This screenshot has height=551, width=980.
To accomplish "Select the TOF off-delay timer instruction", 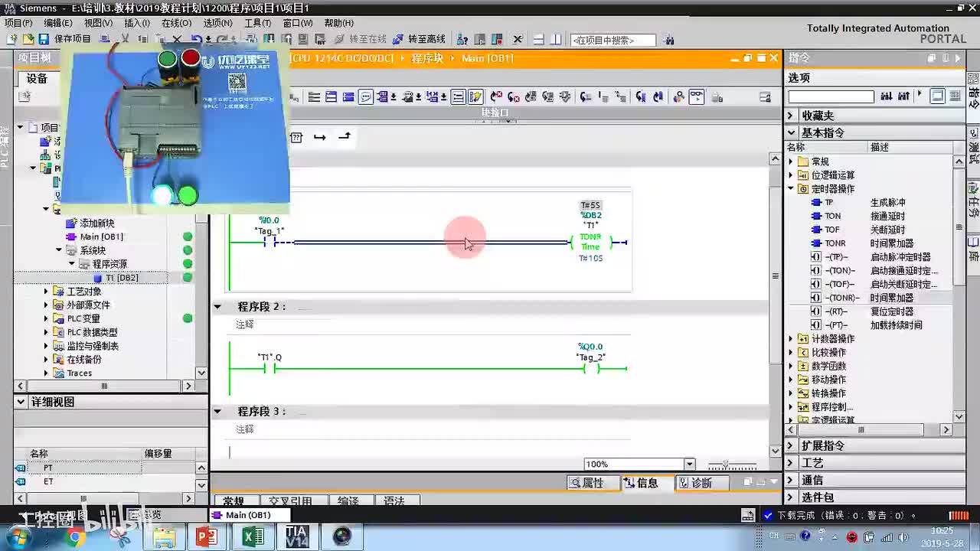I will coord(831,230).
